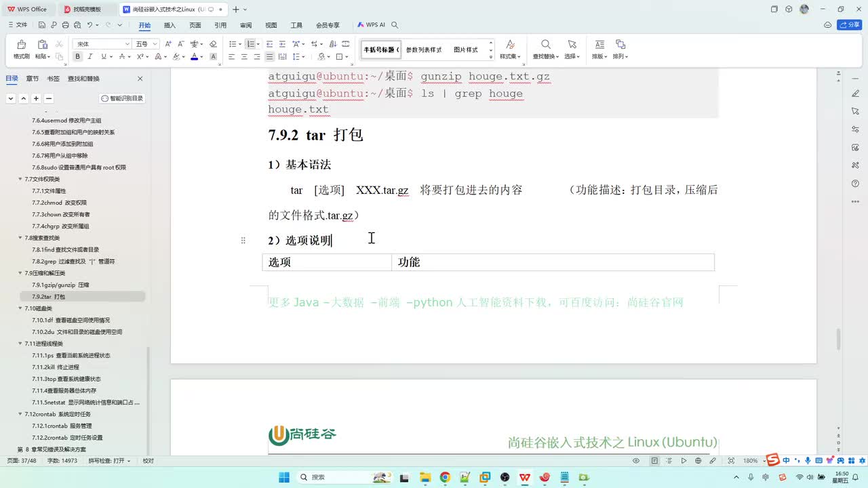Increase indent icon
This screenshot has width=868, height=488.
[281, 44]
